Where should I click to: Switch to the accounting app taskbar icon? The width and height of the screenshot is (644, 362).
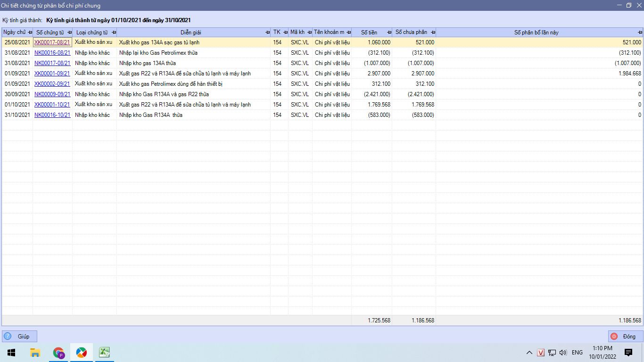pos(82,352)
